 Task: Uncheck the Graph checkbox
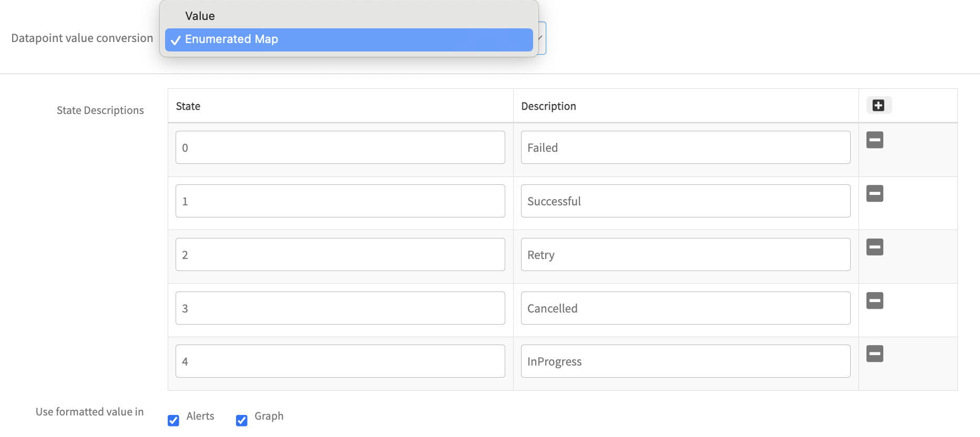click(242, 420)
